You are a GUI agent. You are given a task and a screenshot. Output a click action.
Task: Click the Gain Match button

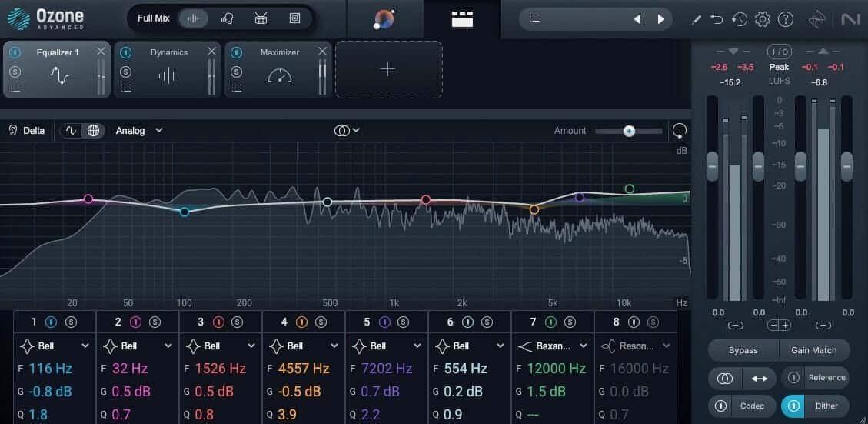(813, 350)
